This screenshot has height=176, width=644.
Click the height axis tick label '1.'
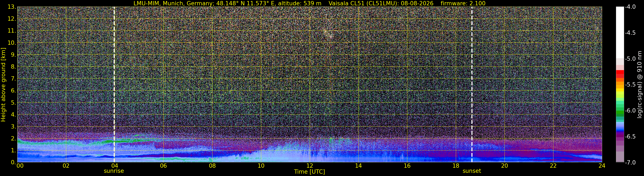click(x=13, y=150)
